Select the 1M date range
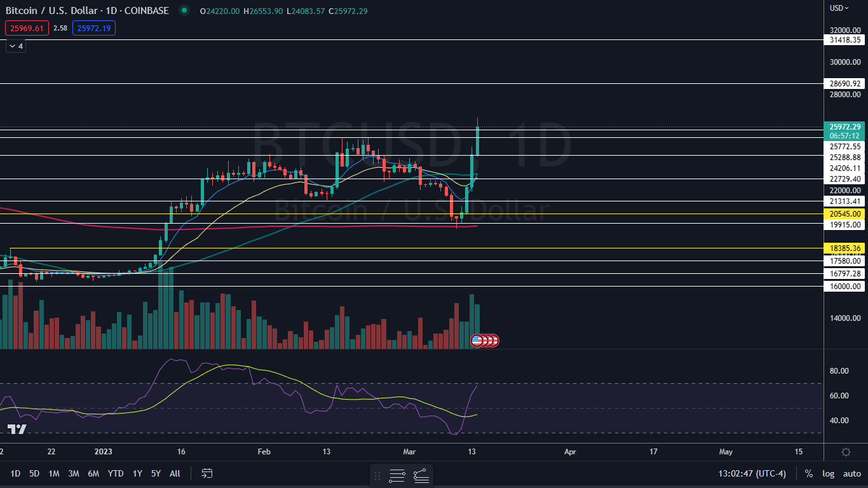The image size is (868, 488). click(54, 473)
